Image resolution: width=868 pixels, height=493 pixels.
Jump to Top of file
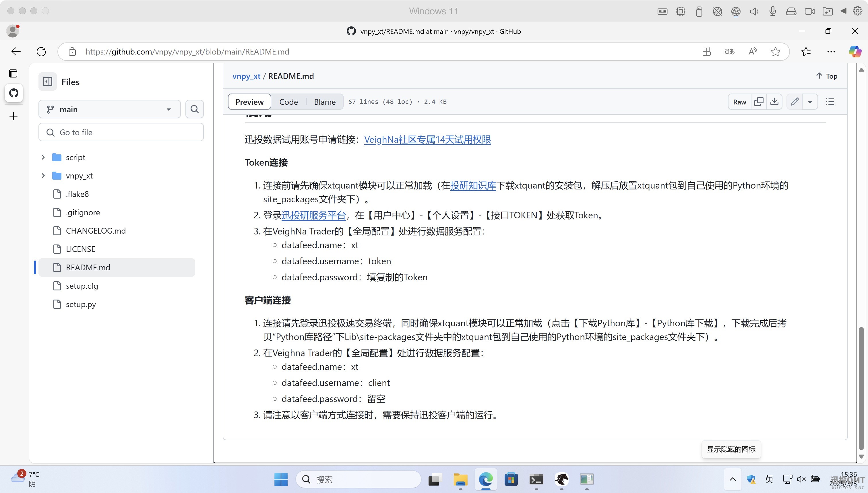click(827, 76)
